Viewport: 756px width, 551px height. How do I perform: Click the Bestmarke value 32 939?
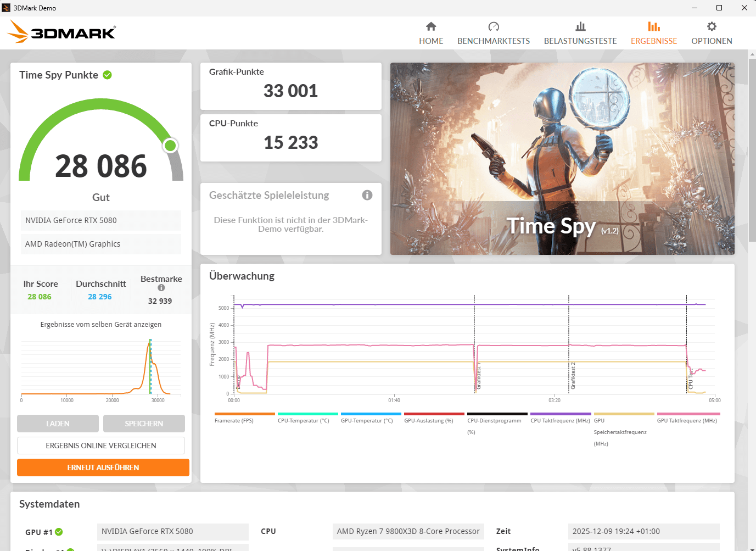(160, 301)
